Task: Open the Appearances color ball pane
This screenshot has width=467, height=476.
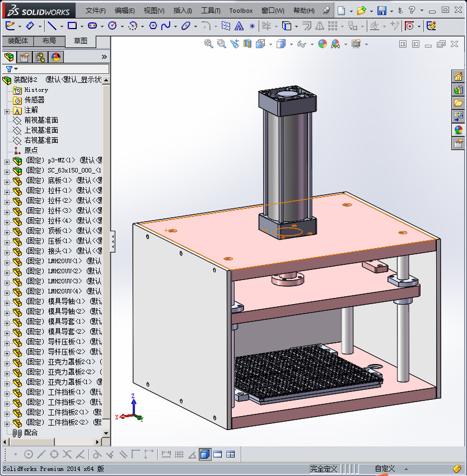Action: pyautogui.click(x=458, y=129)
